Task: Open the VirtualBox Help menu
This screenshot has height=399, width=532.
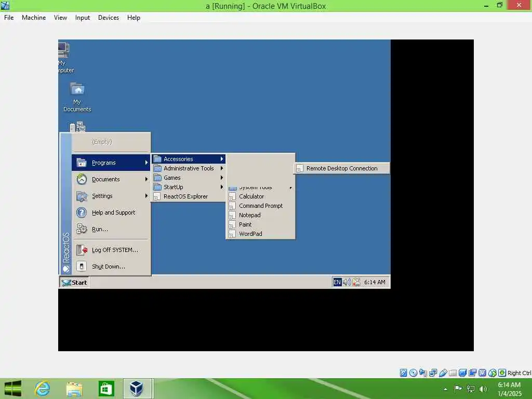Action: 134,18
